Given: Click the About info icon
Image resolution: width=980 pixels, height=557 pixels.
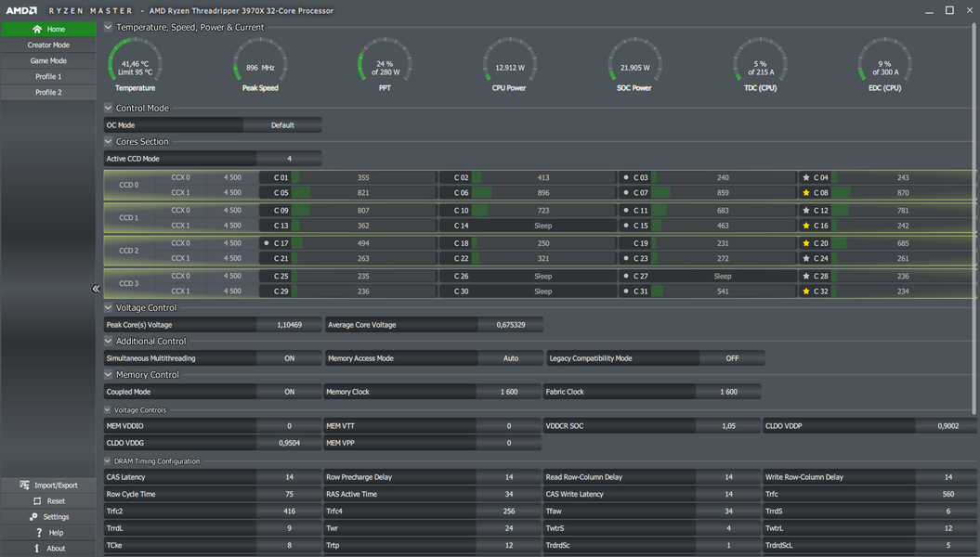Looking at the screenshot, I should click(37, 549).
